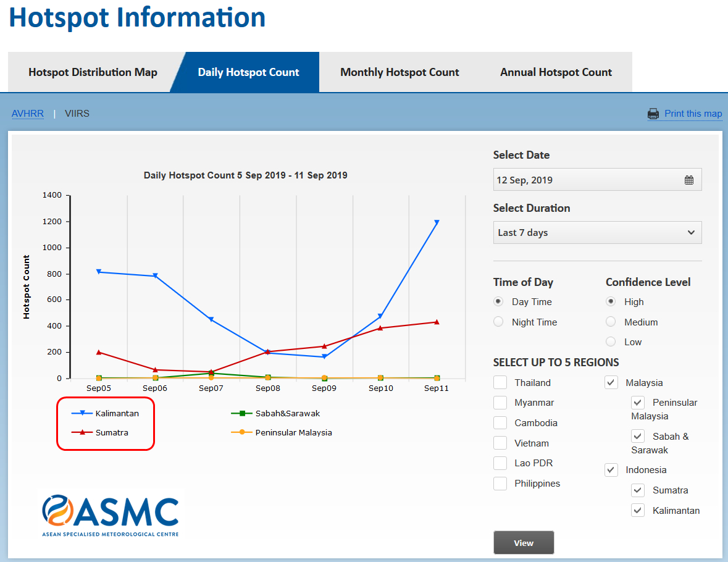Check the Thailand region checkbox

coord(500,383)
